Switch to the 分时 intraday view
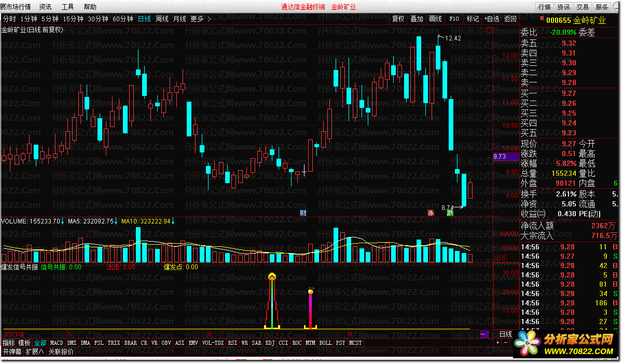The height and width of the screenshot is (364, 623). pyautogui.click(x=10, y=19)
